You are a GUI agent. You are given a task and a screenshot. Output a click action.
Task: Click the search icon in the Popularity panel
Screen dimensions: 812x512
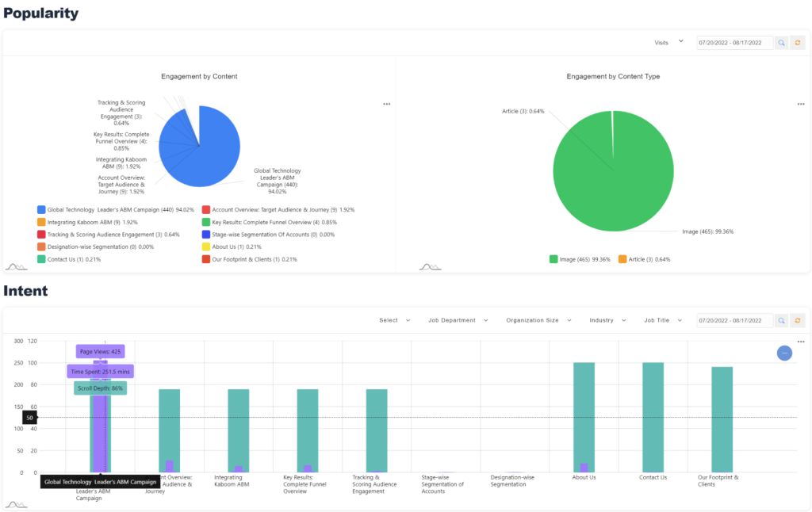coord(781,43)
